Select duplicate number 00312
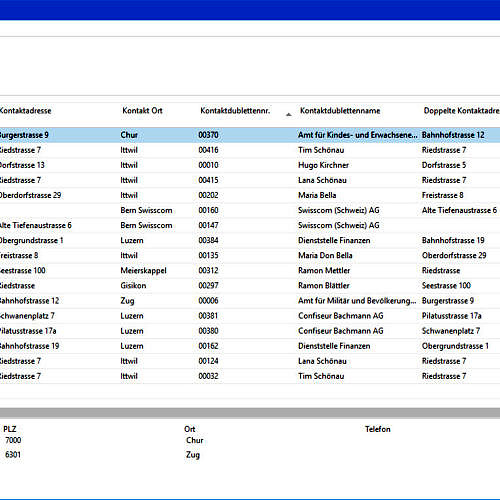The width and height of the screenshot is (500, 500). [x=208, y=270]
